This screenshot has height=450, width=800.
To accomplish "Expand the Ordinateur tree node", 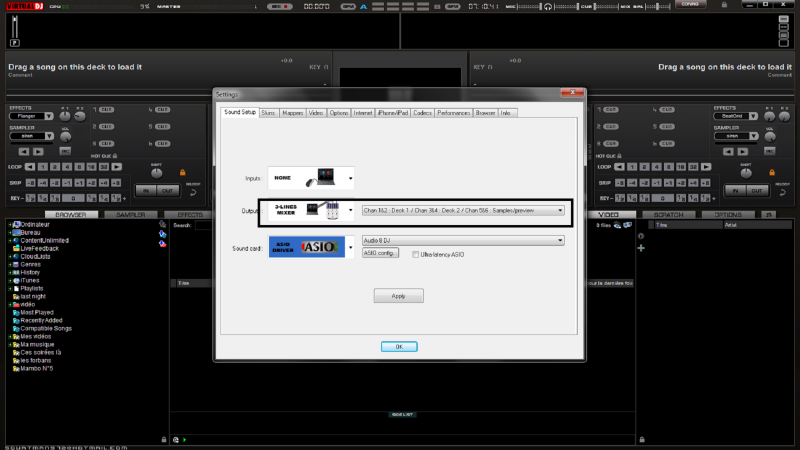I will (10, 224).
